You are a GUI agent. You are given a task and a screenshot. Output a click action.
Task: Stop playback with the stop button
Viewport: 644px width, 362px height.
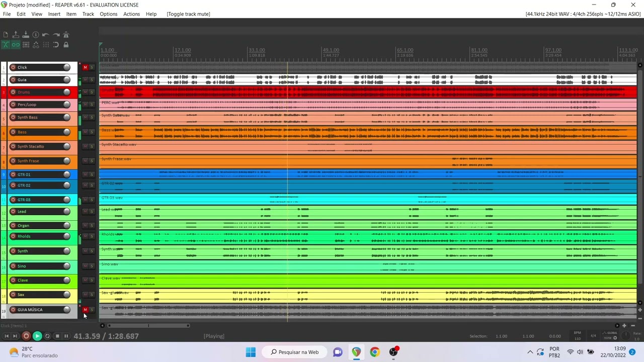click(x=57, y=336)
